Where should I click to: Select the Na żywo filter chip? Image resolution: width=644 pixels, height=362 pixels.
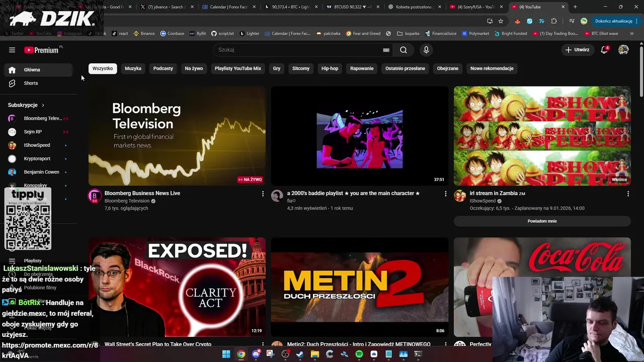[x=194, y=68]
